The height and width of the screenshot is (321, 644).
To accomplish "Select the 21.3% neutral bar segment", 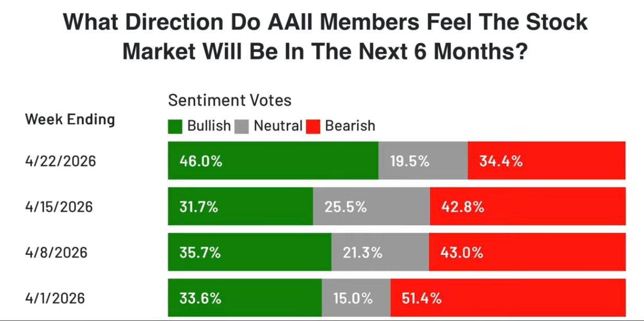I will [x=380, y=252].
